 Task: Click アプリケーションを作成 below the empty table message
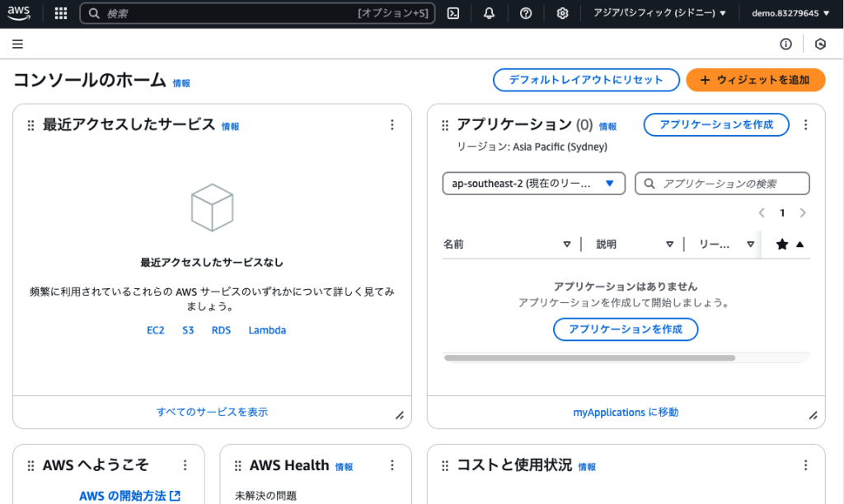pyautogui.click(x=626, y=329)
